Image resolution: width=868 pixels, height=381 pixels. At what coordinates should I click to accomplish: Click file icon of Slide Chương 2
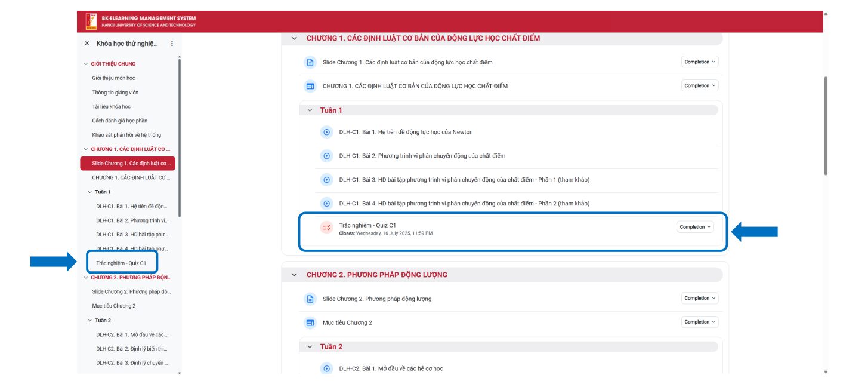310,299
